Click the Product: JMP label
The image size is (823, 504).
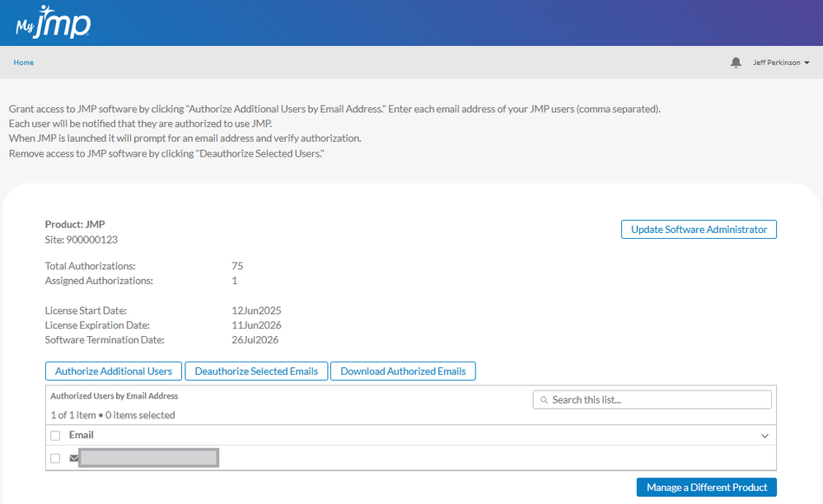(75, 225)
